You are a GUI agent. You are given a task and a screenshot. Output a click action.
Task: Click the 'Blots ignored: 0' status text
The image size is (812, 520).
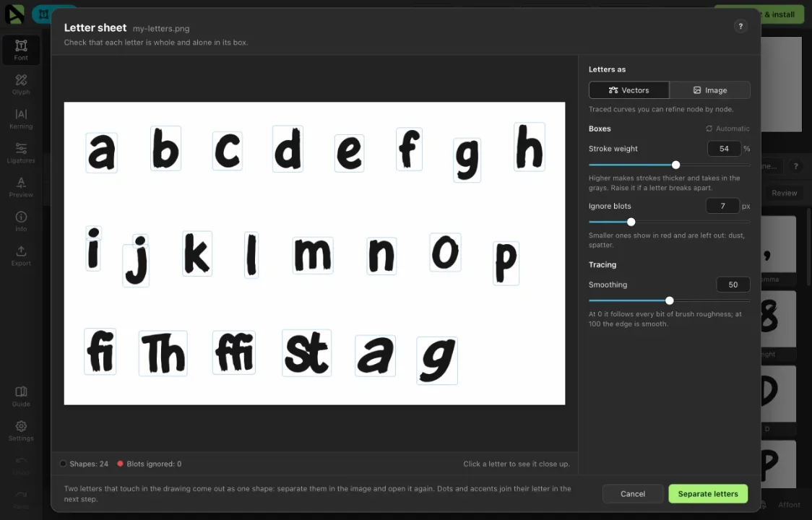pyautogui.click(x=154, y=464)
